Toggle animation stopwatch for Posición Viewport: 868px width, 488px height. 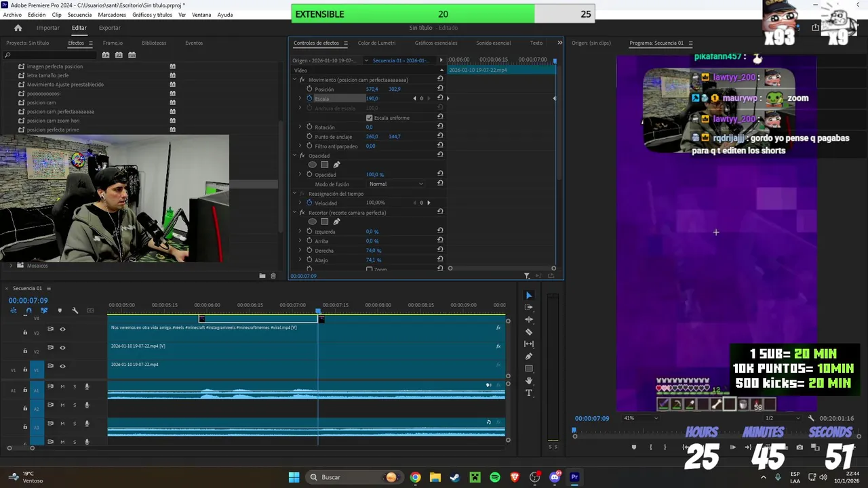click(x=309, y=89)
